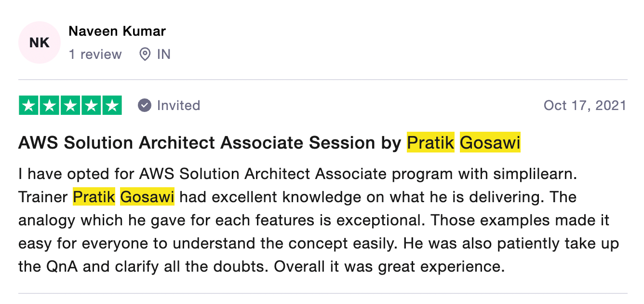Click highlighted 'Gosawi' in the review title
The height and width of the screenshot is (304, 644).
(x=490, y=143)
